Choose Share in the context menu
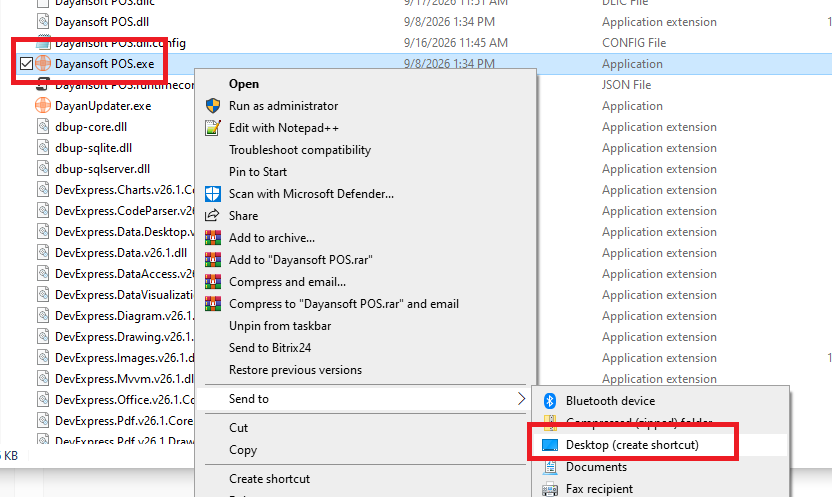 pos(244,216)
